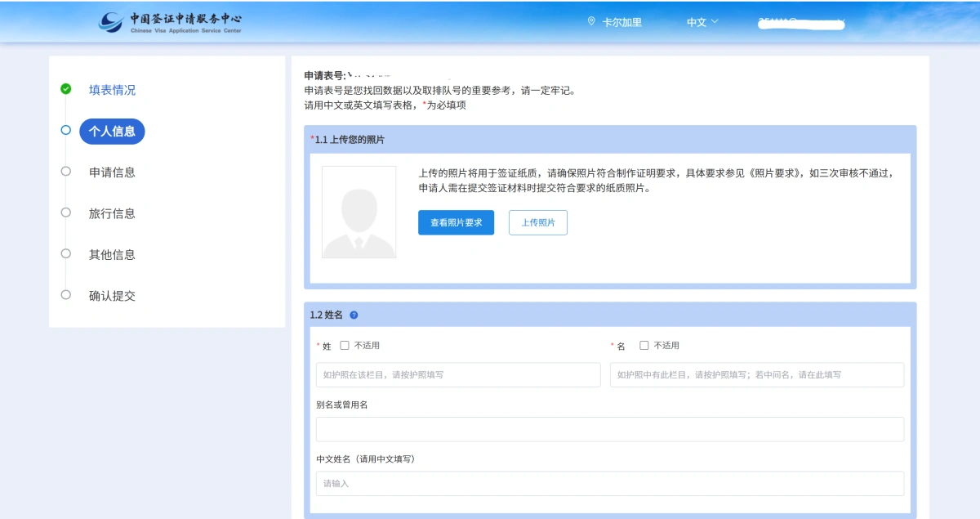Click the photo placeholder avatar
980x519 pixels.
point(359,213)
